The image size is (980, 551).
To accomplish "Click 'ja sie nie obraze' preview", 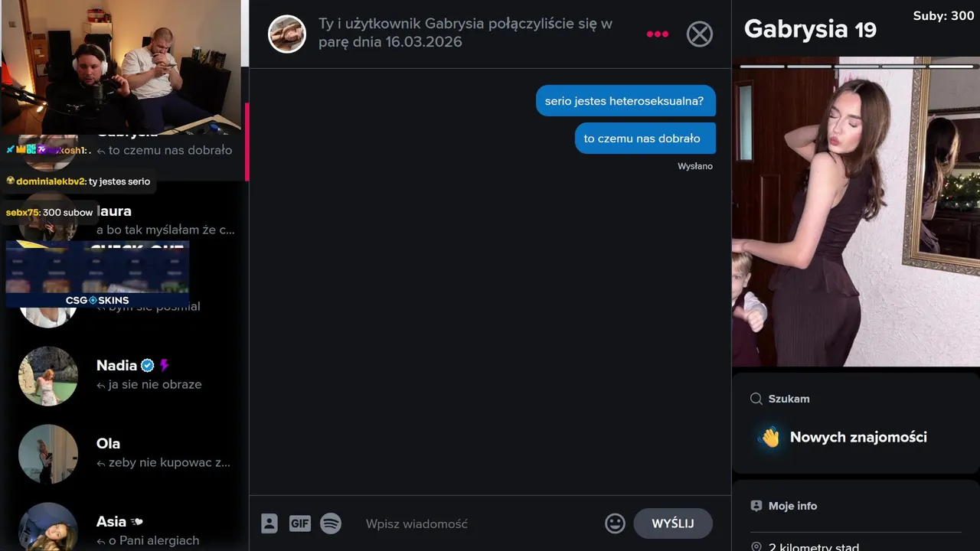I will coord(155,384).
